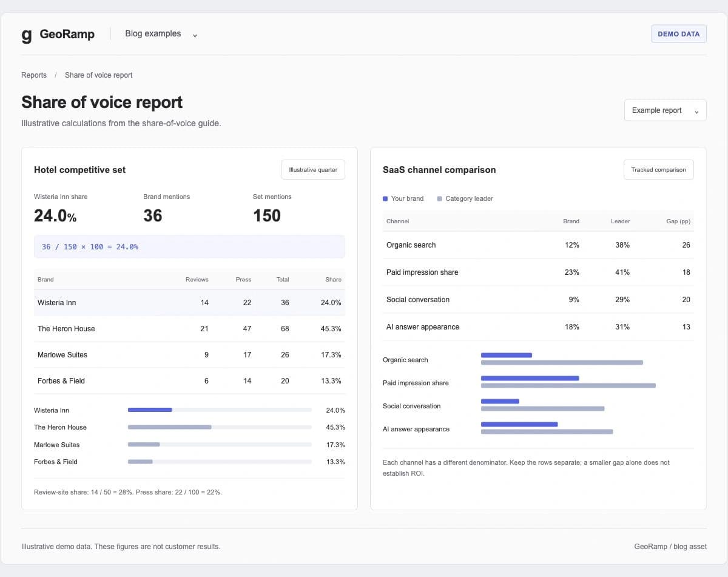Image resolution: width=728 pixels, height=577 pixels.
Task: Click the Illustrative quarter button
Action: [313, 170]
